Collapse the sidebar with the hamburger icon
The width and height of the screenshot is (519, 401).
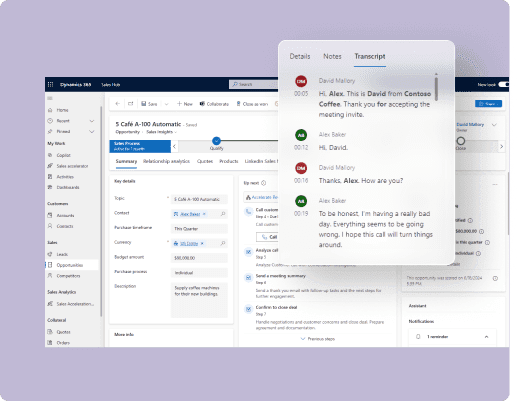coord(50,98)
